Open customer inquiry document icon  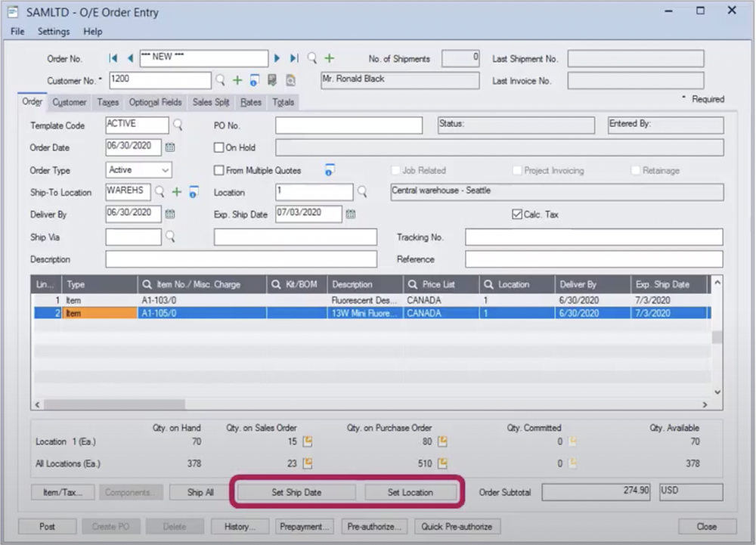pyautogui.click(x=272, y=80)
